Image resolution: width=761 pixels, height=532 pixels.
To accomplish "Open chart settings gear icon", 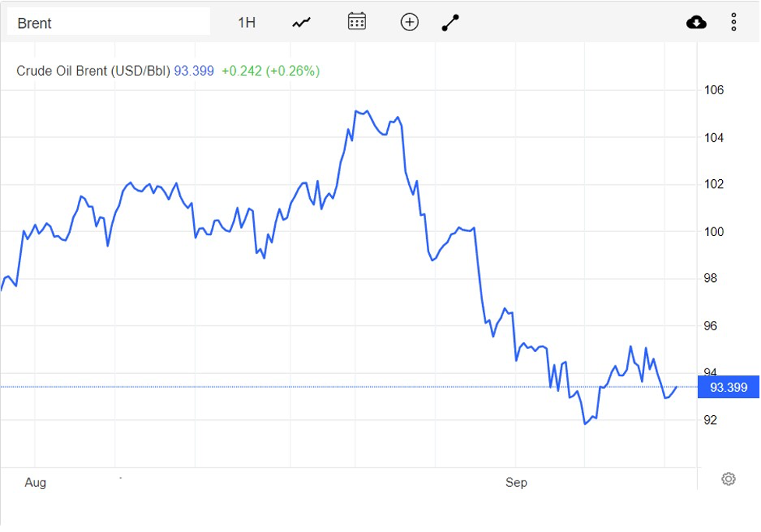I will [728, 479].
